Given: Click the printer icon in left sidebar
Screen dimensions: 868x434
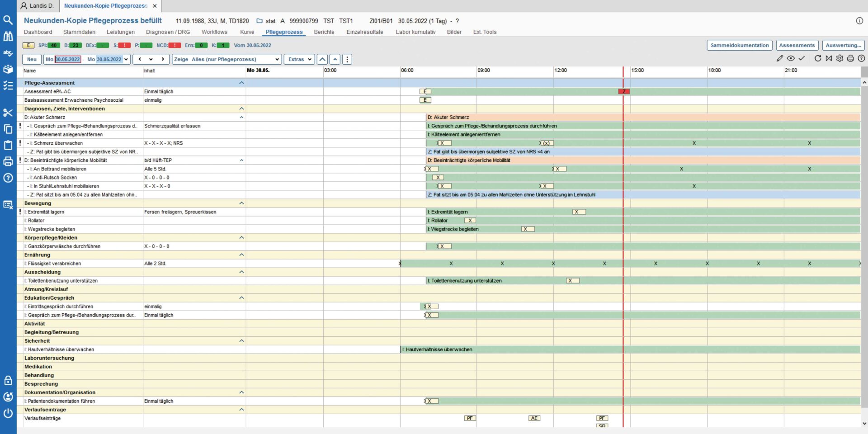Looking at the screenshot, I should 8,161.
